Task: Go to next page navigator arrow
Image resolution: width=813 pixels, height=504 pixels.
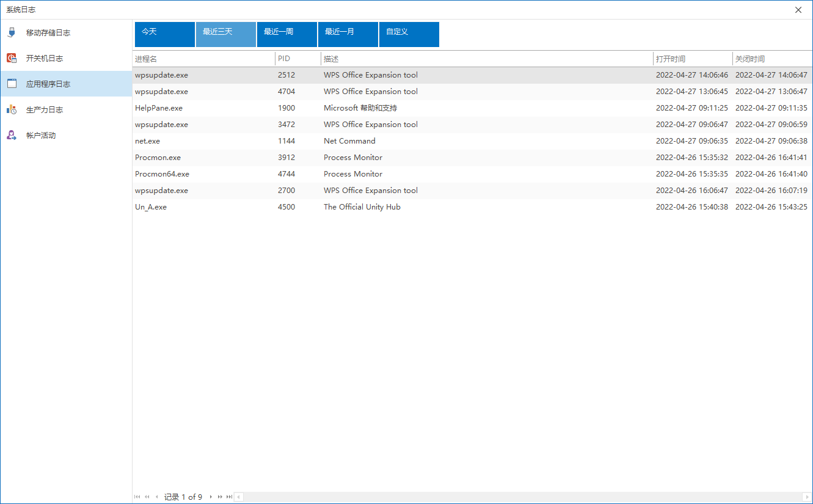Action: coord(220,497)
